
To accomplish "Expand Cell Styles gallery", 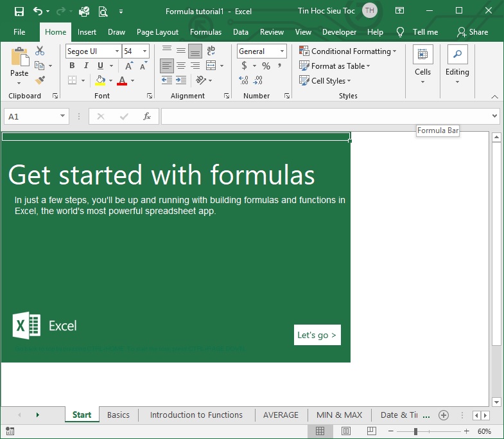I will coord(325,80).
